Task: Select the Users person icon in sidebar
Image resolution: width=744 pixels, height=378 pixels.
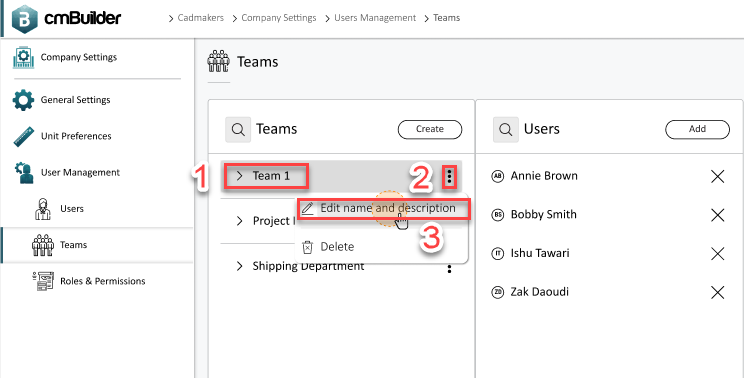Action: pyautogui.click(x=43, y=209)
